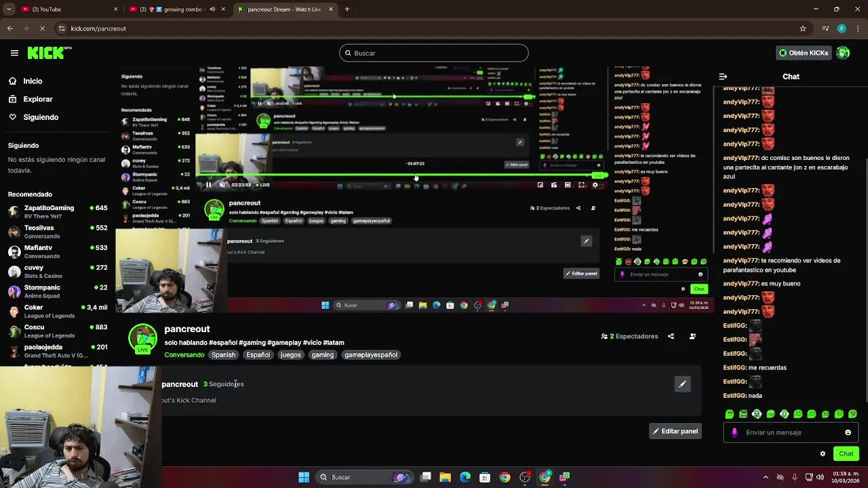Send message with green Chat button
Viewport: 868px width, 488px height.
tap(846, 453)
